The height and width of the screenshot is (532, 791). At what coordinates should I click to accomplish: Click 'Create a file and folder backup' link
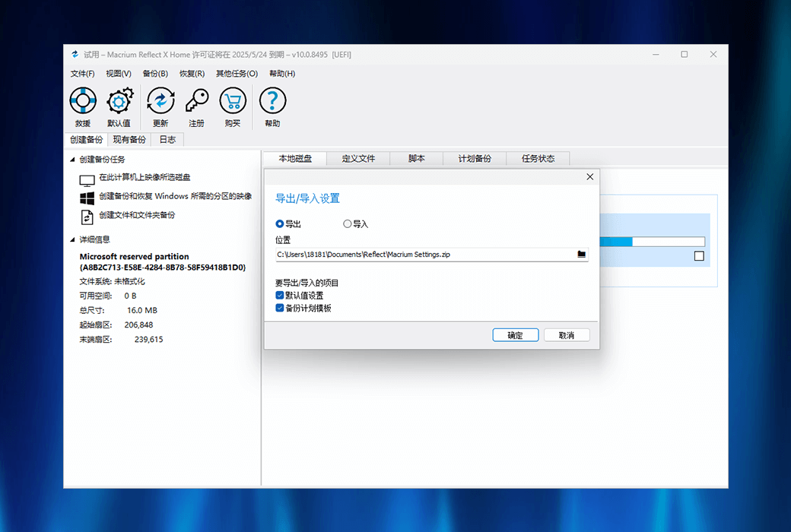click(137, 215)
